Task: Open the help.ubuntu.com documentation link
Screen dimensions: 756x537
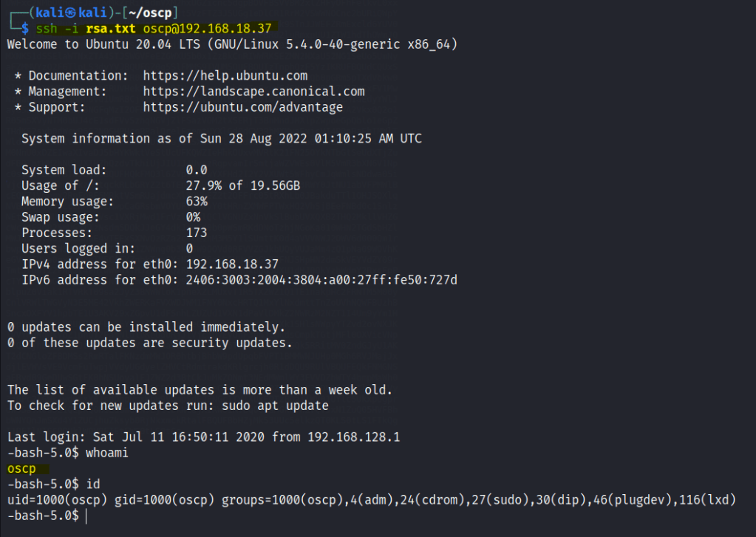Action: coord(225,75)
